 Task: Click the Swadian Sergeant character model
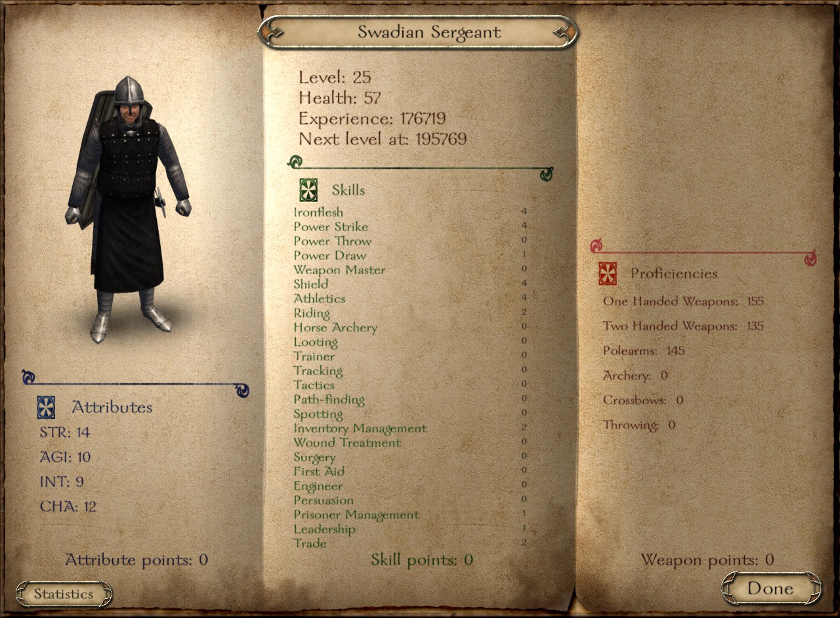(x=128, y=210)
